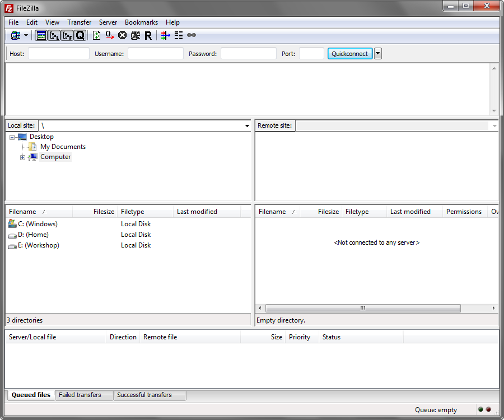
Task: Cancel the current operation
Action: (x=122, y=35)
